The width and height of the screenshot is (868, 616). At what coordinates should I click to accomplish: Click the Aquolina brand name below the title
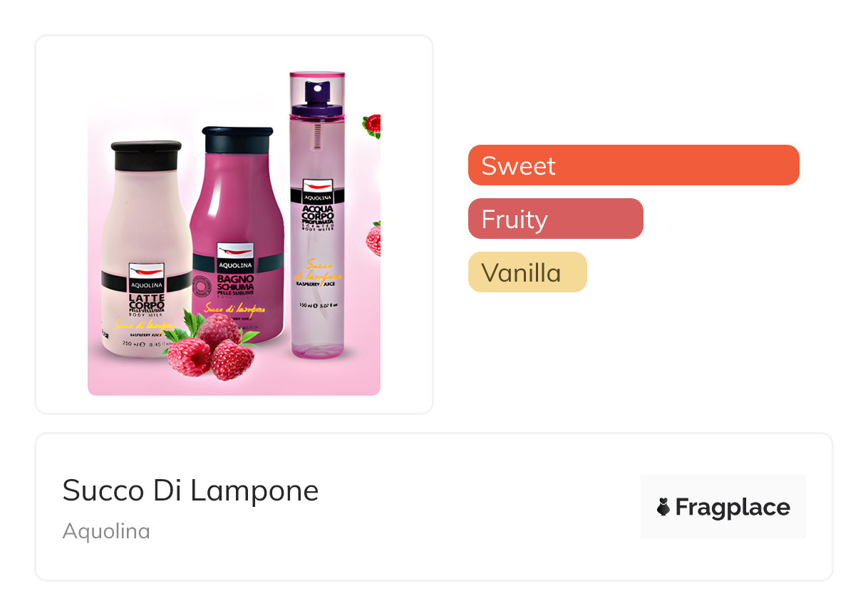[106, 531]
